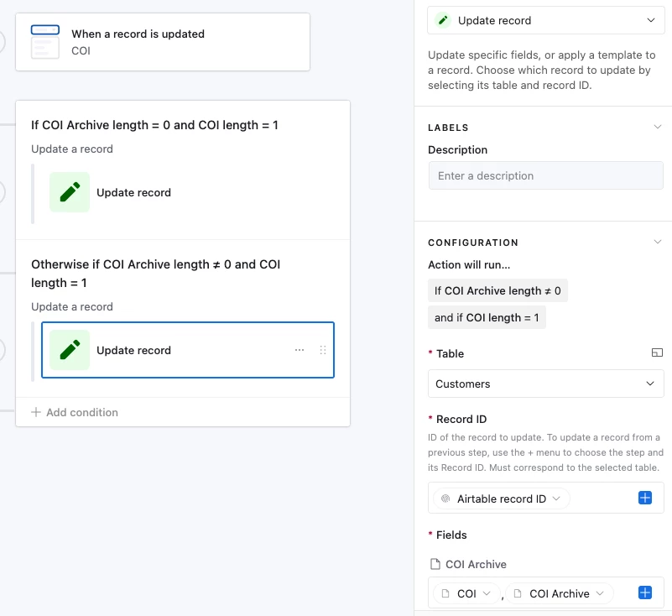
Task: Click the blue plus button in Record ID field
Action: click(644, 498)
